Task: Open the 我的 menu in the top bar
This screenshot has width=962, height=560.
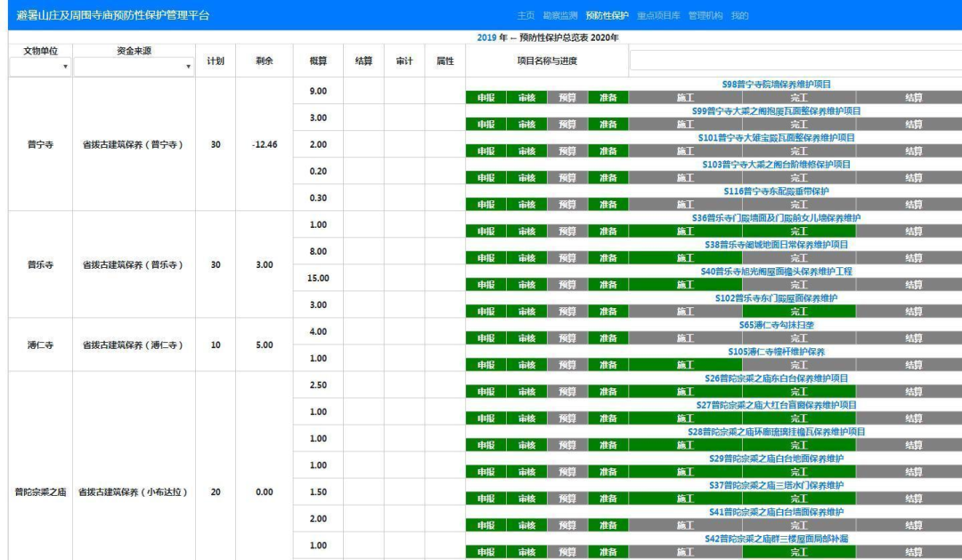Action: 740,15
